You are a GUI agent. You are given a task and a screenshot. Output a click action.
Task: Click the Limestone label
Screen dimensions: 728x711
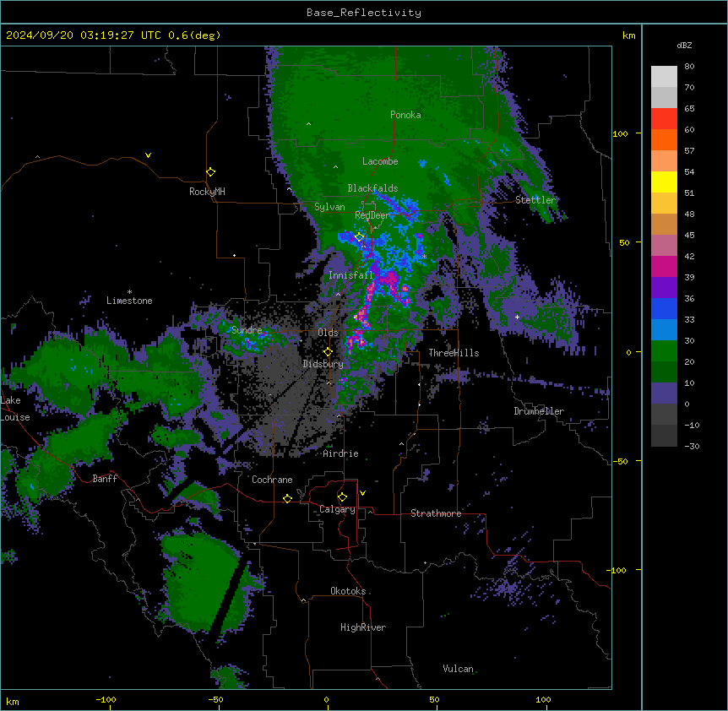tap(129, 301)
